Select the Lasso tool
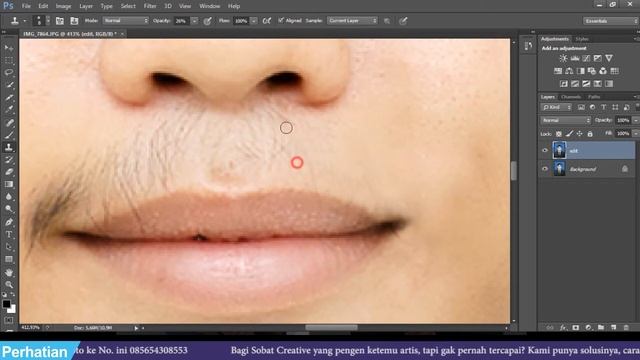Image resolution: width=640 pixels, height=360 pixels. [9, 73]
